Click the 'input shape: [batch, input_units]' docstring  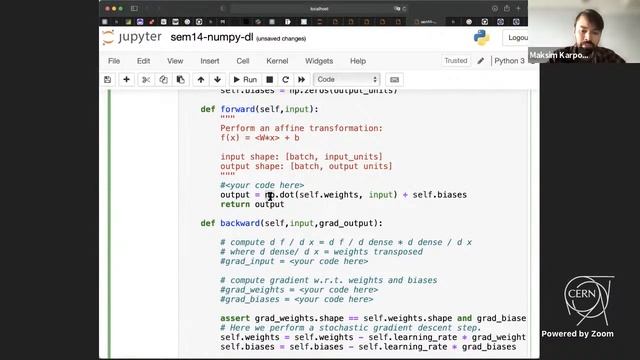[301, 157]
